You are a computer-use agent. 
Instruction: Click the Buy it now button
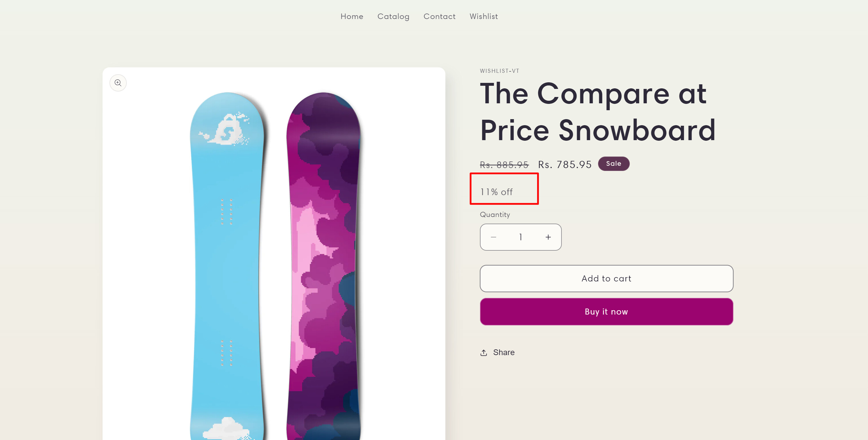pyautogui.click(x=606, y=312)
